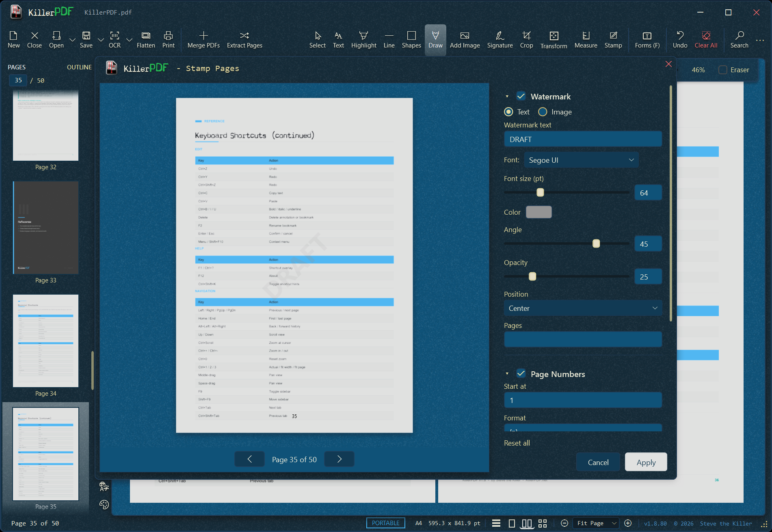Switch to the PAGES tab
This screenshot has width=772, height=532.
tap(17, 67)
